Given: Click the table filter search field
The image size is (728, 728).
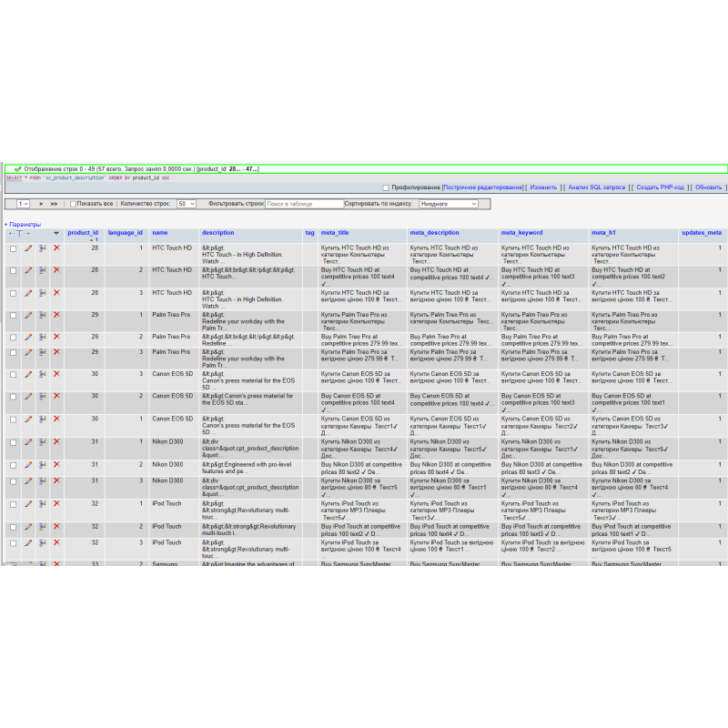Looking at the screenshot, I should (303, 204).
